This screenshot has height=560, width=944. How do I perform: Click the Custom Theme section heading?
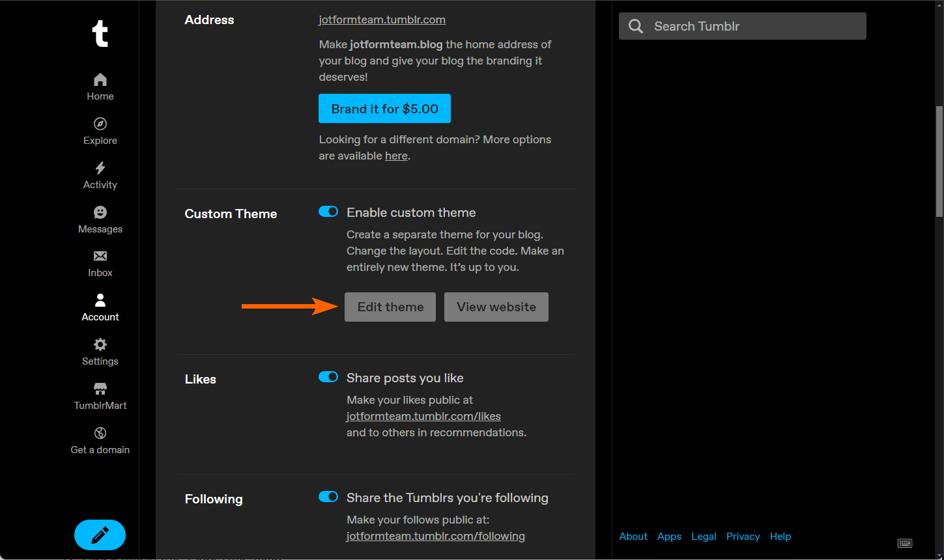pyautogui.click(x=231, y=214)
